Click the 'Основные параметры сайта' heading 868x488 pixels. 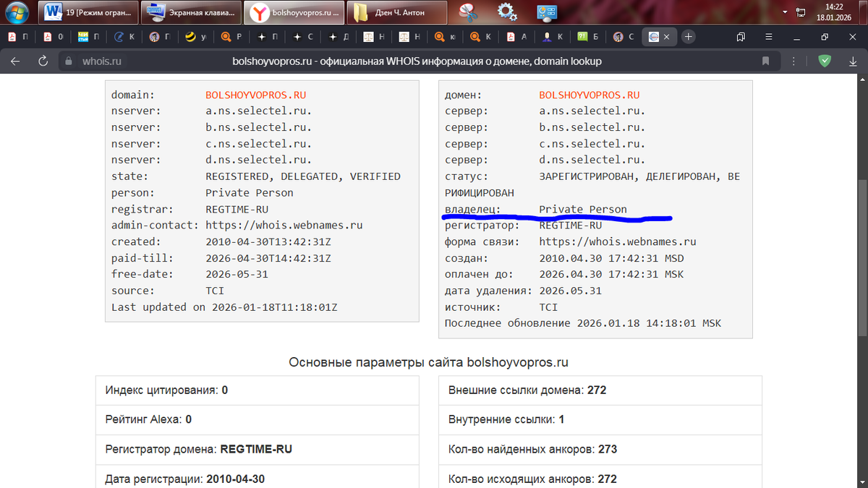428,362
